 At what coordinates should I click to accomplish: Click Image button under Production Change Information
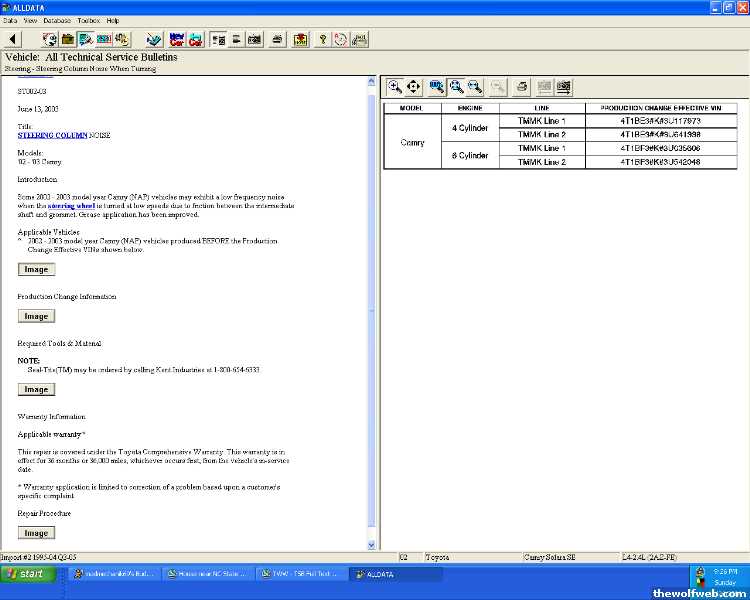coord(36,316)
